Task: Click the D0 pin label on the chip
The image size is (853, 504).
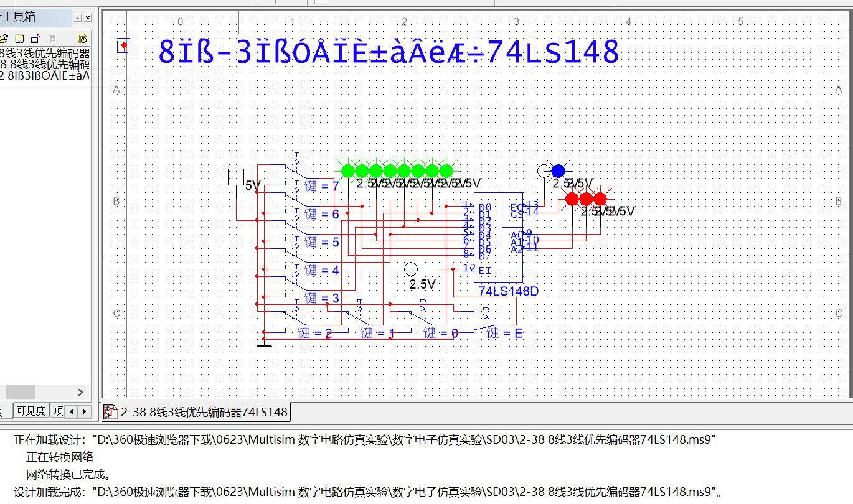Action: [485, 207]
